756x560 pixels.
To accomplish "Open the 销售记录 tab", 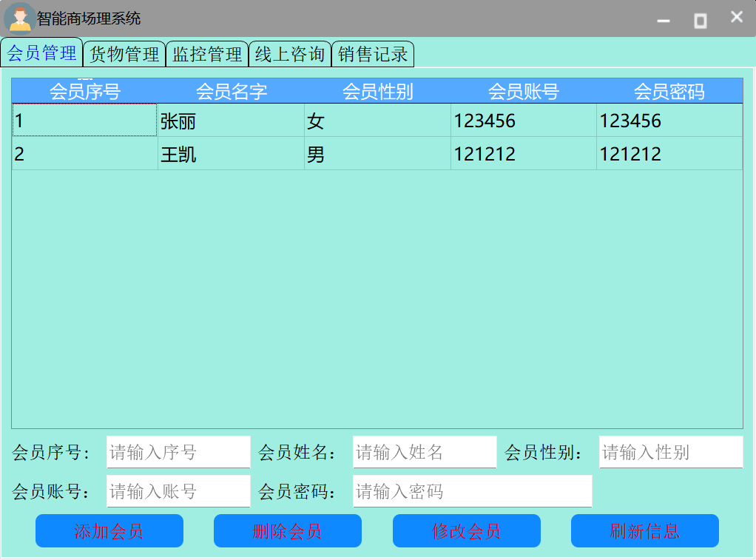I will pyautogui.click(x=373, y=54).
